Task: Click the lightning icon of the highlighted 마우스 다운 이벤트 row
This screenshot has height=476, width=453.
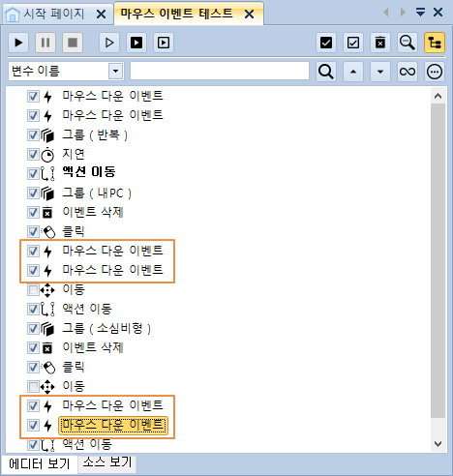Action: tap(47, 426)
